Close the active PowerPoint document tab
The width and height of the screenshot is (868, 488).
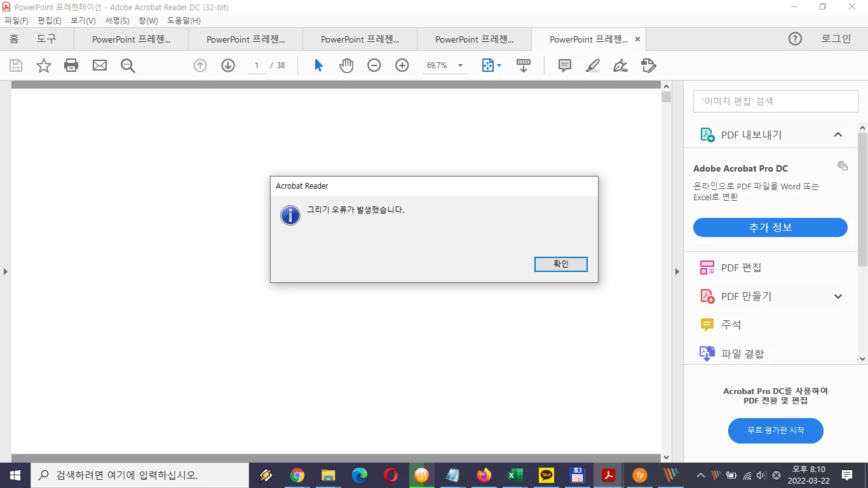coord(637,39)
